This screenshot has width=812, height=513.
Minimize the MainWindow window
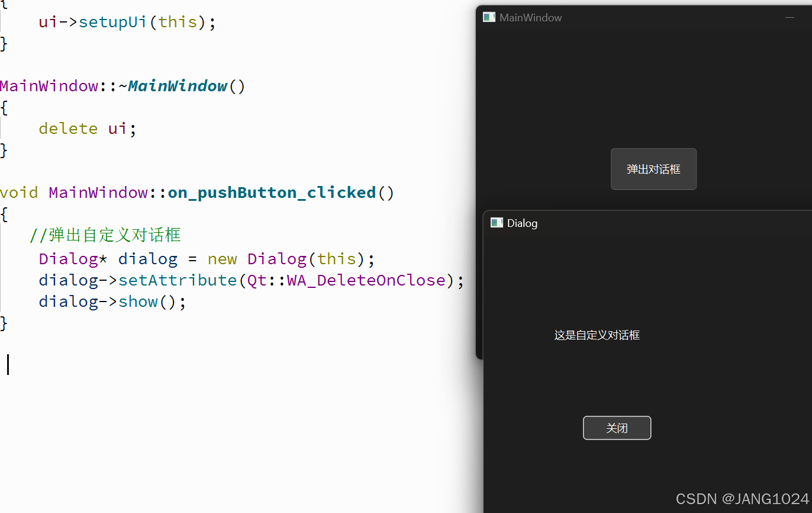point(790,18)
